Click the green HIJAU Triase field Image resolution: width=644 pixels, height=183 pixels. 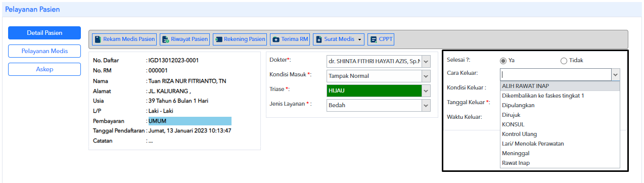click(374, 90)
